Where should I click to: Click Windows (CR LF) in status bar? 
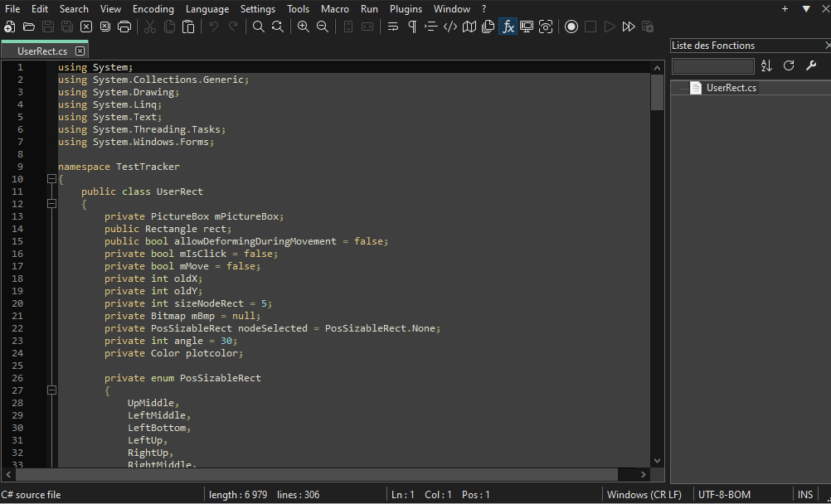click(644, 494)
